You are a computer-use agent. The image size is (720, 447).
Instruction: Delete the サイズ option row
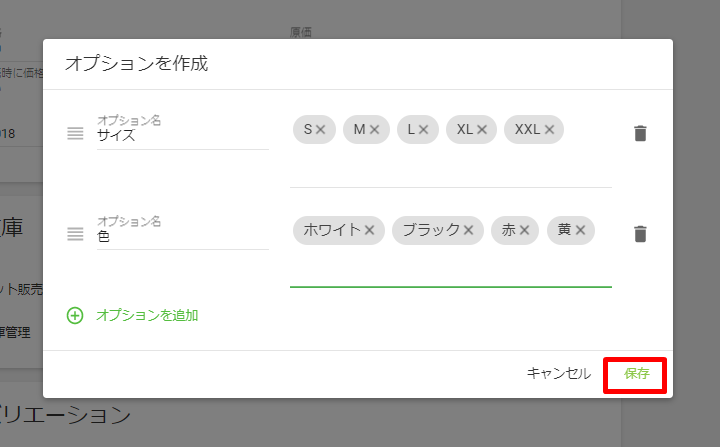coord(641,133)
